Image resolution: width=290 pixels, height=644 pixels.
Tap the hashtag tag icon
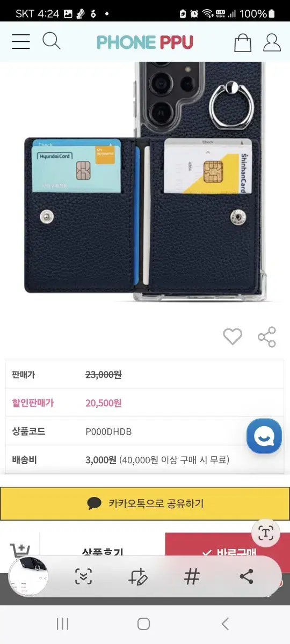coord(192,577)
